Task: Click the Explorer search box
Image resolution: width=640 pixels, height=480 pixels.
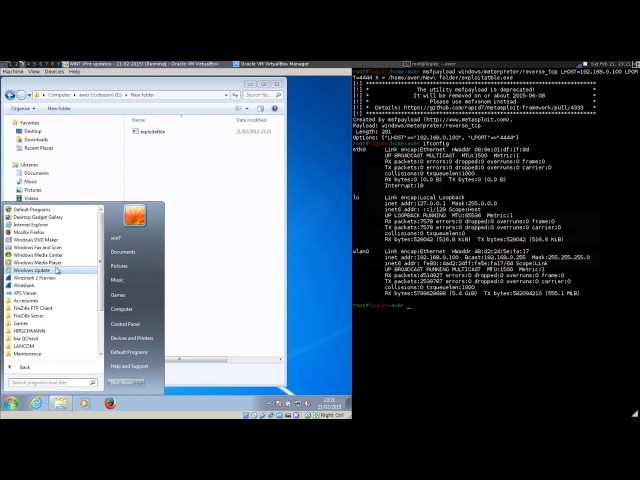Action: [263, 95]
